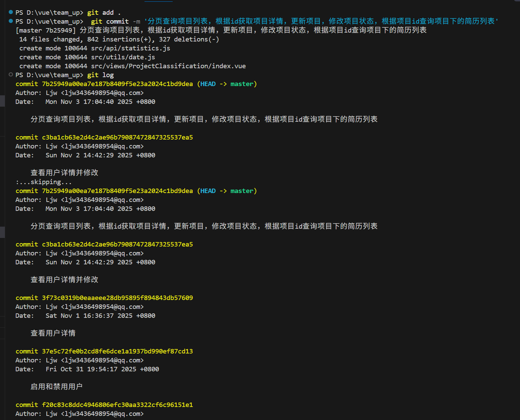520x420 pixels.
Task: Click the hollow circle marker beside 'git log'
Action: pos(11,74)
